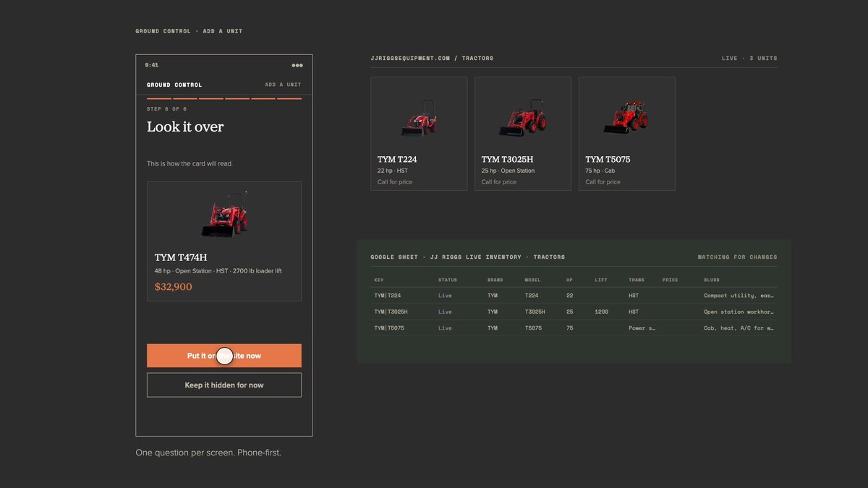Click the HP value 75 in sheet

tap(570, 328)
